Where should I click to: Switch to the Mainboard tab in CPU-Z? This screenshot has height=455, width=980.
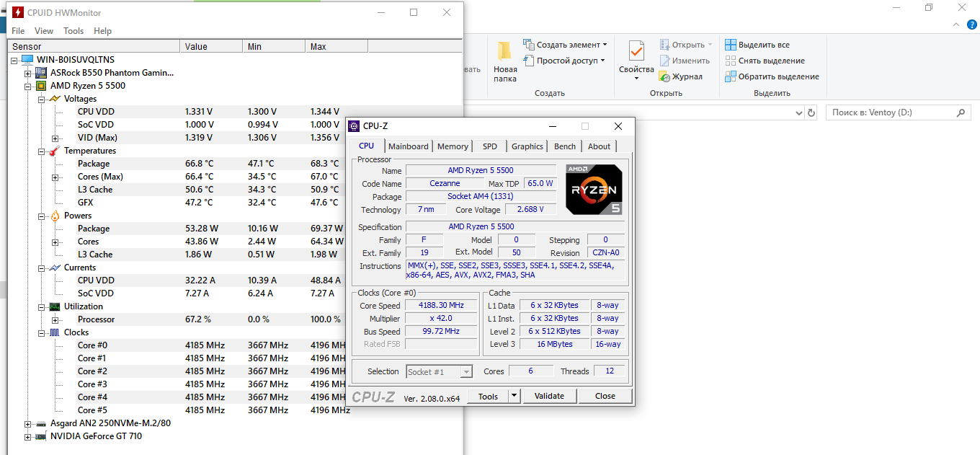point(409,146)
